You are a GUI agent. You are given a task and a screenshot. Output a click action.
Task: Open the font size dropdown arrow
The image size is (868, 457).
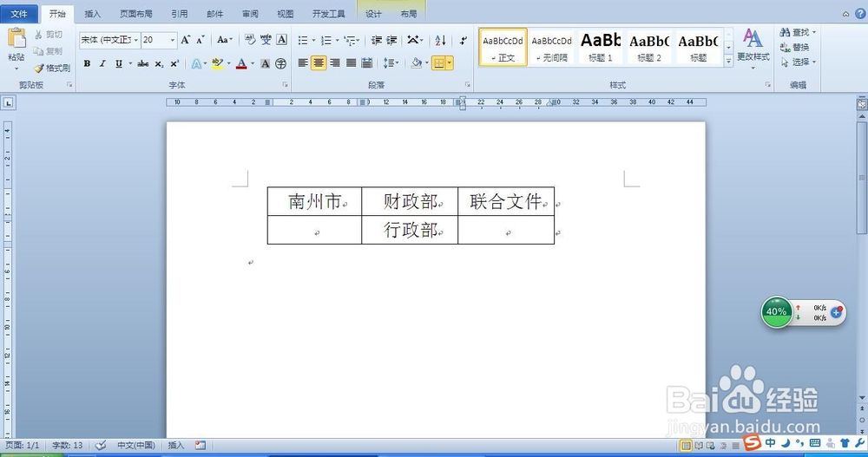172,40
